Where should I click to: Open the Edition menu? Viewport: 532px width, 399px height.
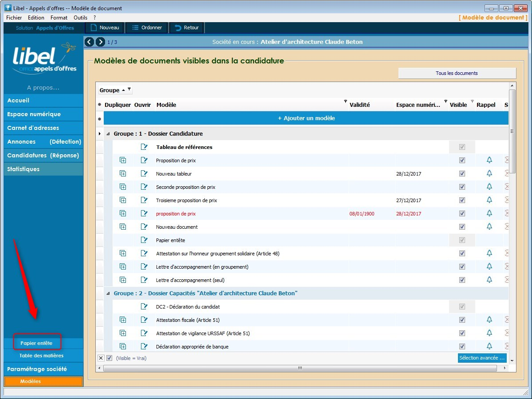coord(36,18)
